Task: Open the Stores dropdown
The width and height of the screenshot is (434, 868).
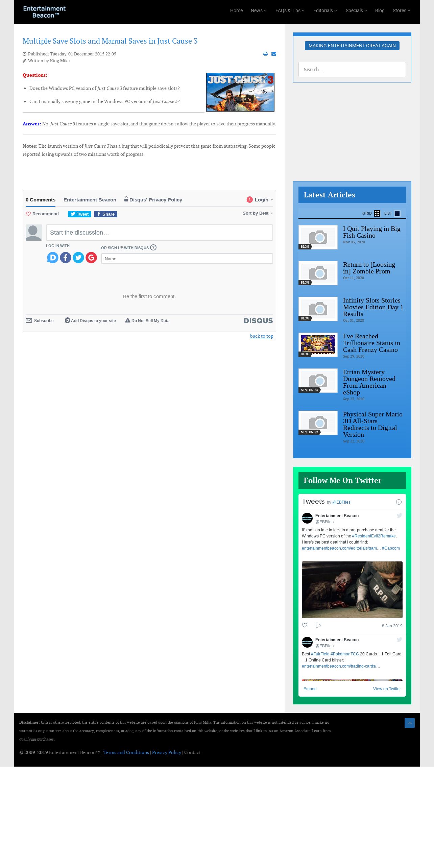Action: click(x=402, y=10)
